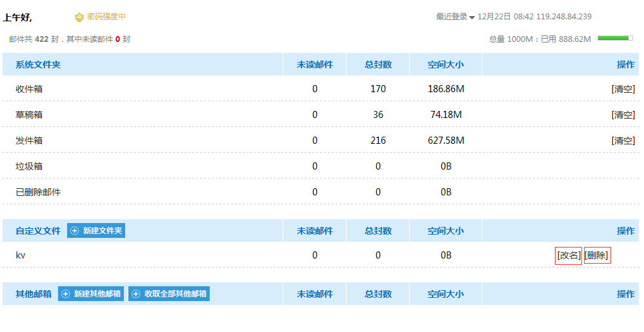The width and height of the screenshot is (644, 332).
Task: Open 发件箱 sent folder
Action: (29, 141)
